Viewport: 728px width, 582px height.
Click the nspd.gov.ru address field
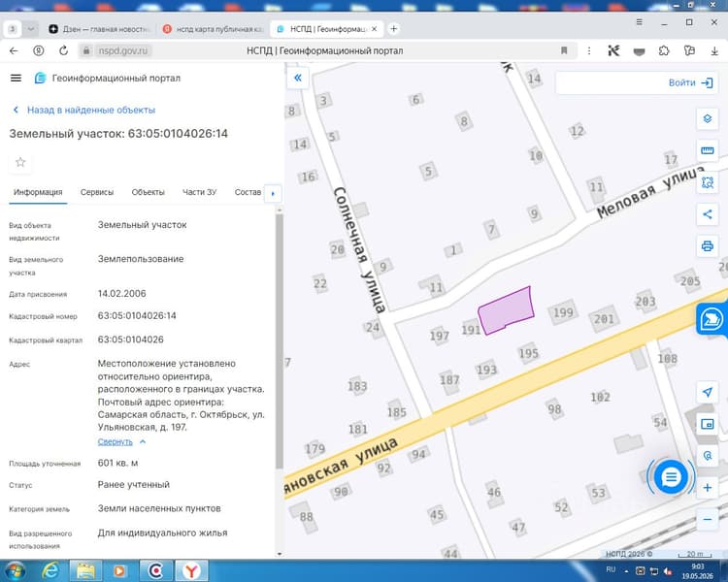point(122,50)
